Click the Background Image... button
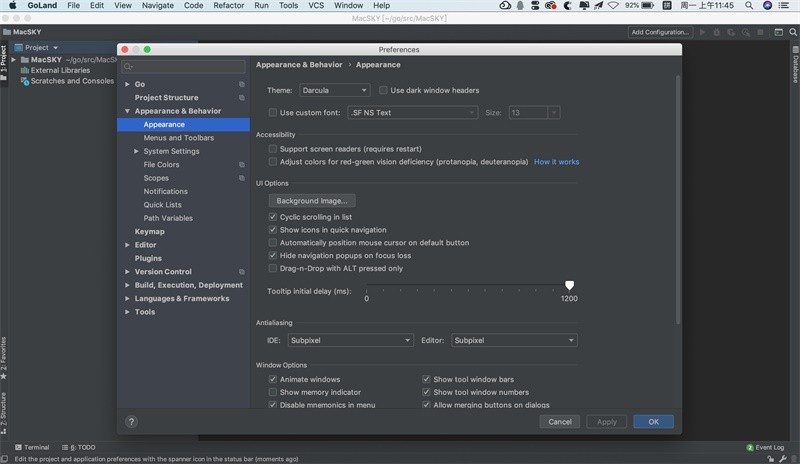This screenshot has width=800, height=464. click(312, 201)
